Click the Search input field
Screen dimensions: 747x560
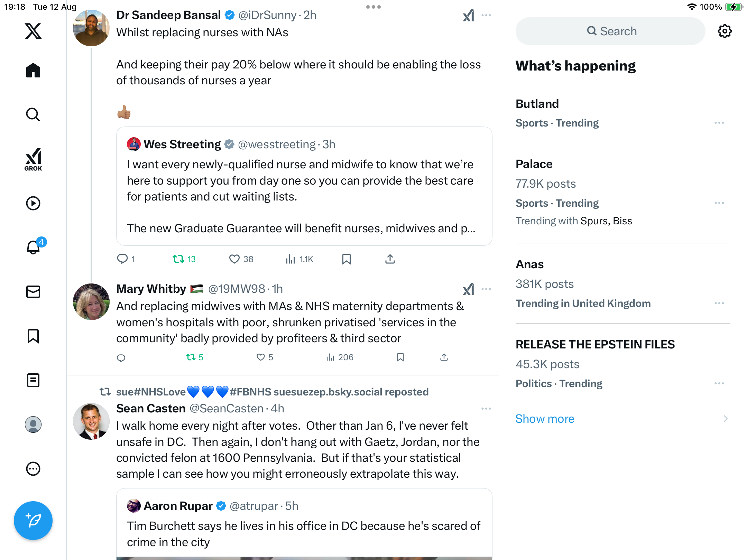(610, 31)
